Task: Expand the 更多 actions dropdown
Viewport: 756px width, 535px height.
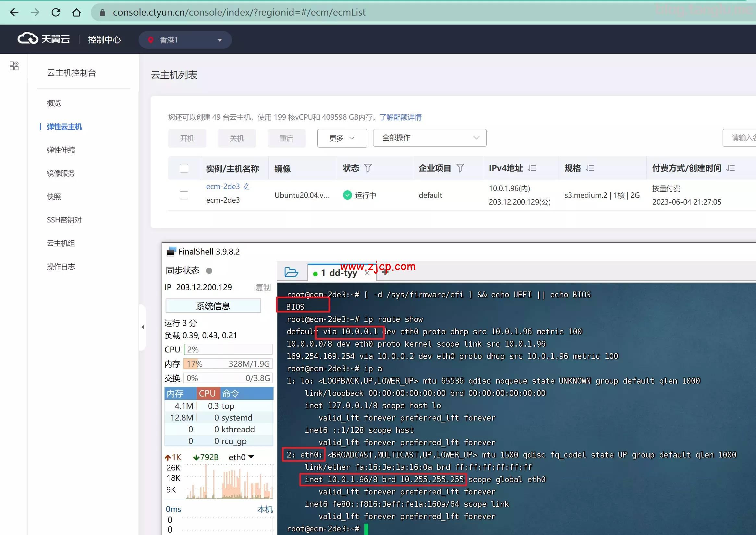Action: tap(342, 138)
